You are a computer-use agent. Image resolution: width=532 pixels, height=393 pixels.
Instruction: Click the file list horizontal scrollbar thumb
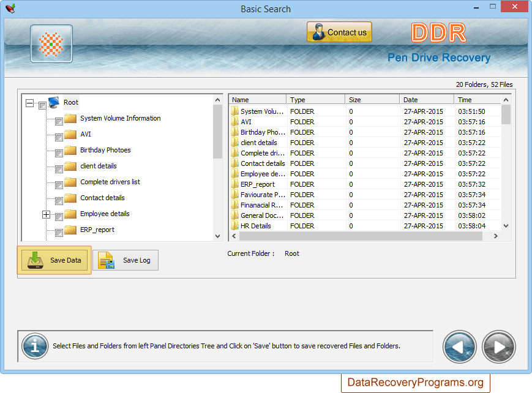[x=361, y=236]
